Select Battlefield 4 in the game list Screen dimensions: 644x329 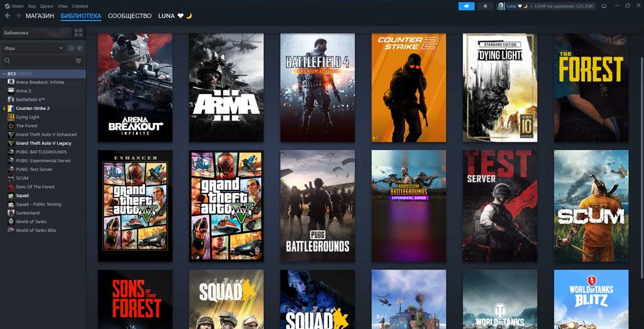tap(30, 99)
